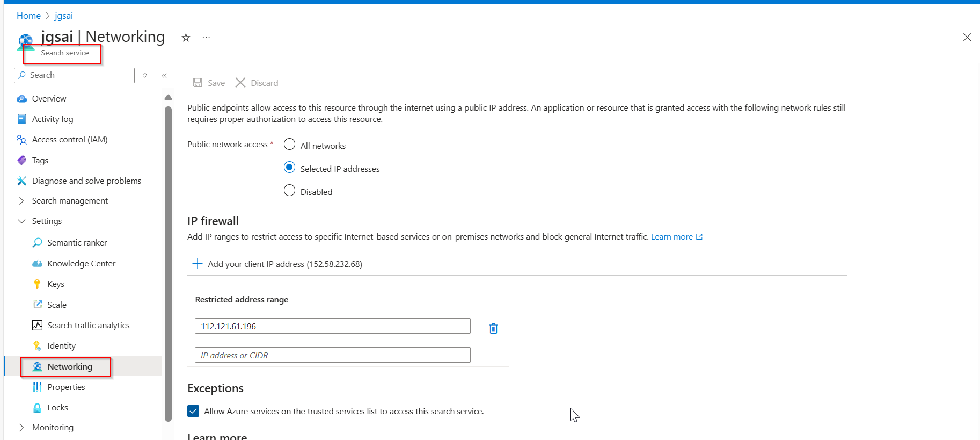Open Access control (IAM) page
Viewport: 980px width, 440px height.
pos(70,140)
